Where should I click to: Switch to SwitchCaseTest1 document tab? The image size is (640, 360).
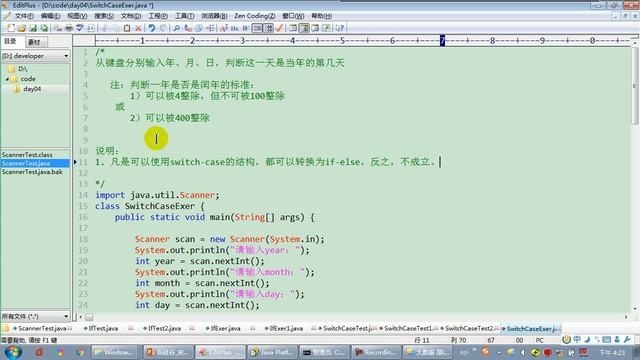pyautogui.click(x=408, y=328)
